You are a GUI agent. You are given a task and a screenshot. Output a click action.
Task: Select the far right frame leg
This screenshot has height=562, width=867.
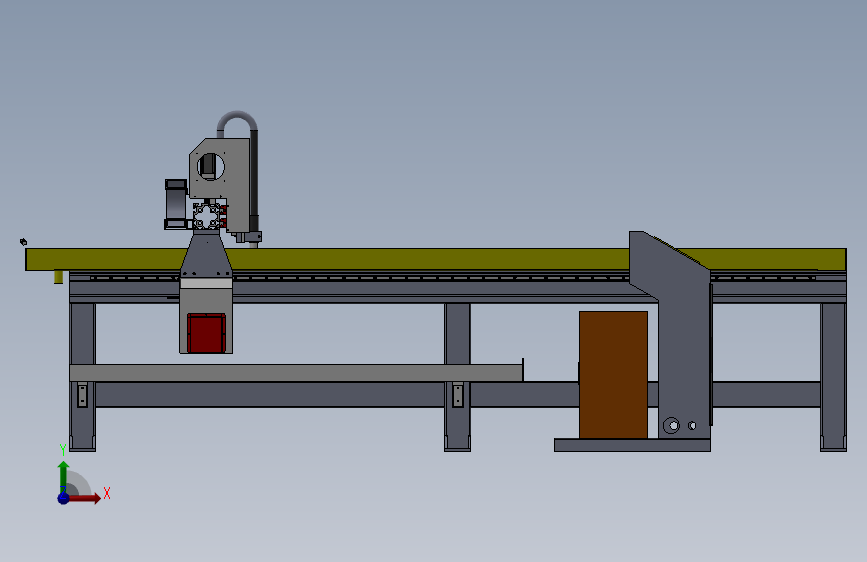[x=833, y=376]
